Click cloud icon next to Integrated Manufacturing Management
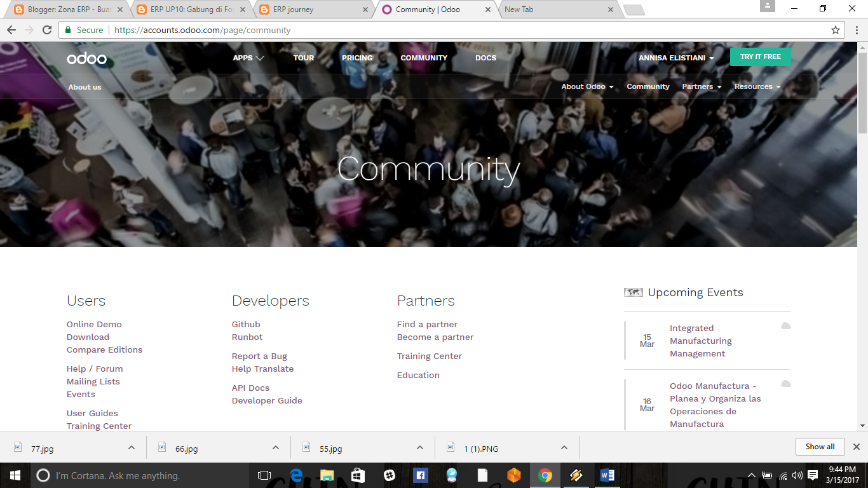 pos(786,326)
